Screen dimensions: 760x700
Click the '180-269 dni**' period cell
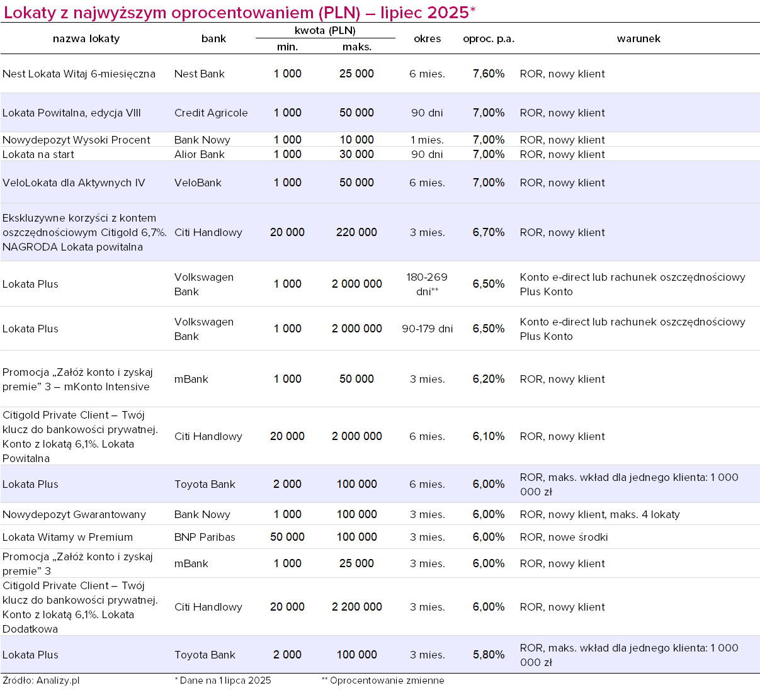point(428,284)
